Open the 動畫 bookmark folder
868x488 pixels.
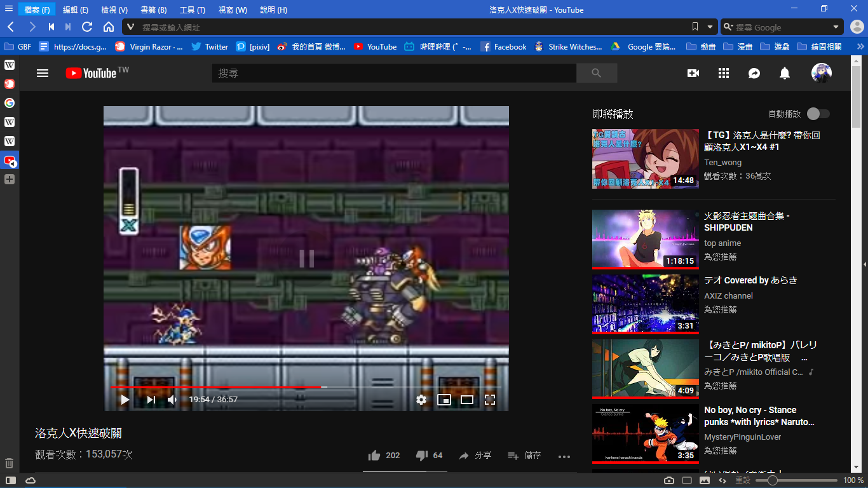(702, 46)
